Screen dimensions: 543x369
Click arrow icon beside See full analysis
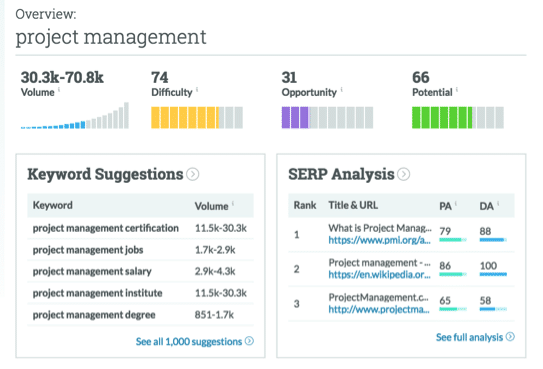[510, 336]
